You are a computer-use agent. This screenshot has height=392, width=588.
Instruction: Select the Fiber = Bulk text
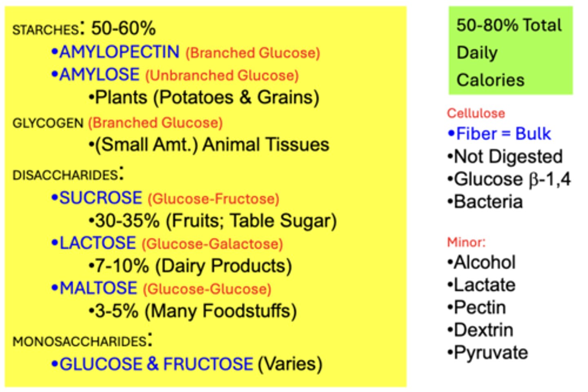tap(503, 134)
